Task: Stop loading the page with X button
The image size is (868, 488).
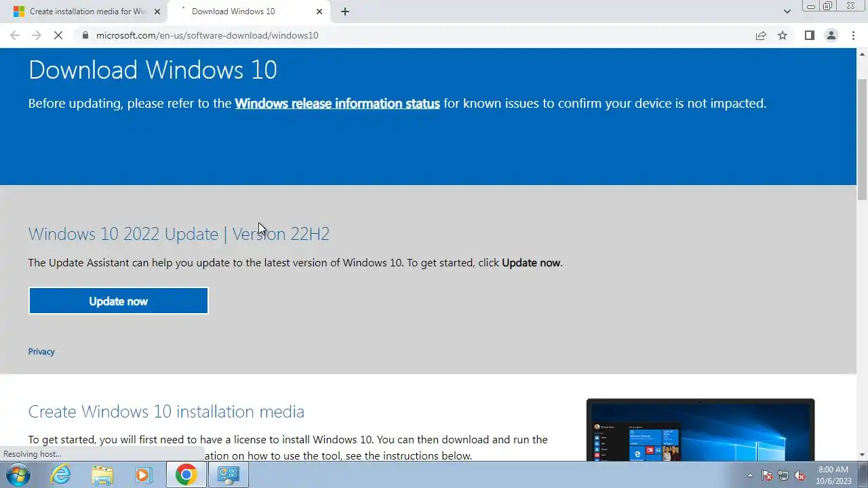Action: (x=58, y=35)
